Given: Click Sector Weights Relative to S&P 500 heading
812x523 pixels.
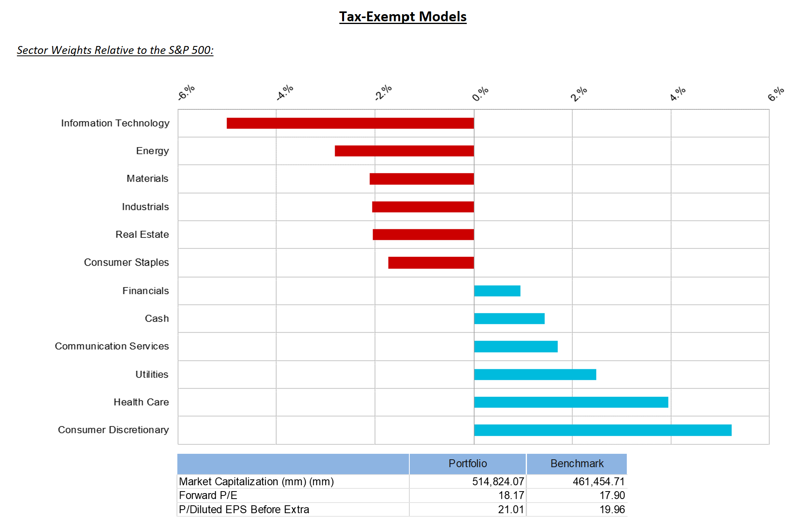Looking at the screenshot, I should pos(115,50).
